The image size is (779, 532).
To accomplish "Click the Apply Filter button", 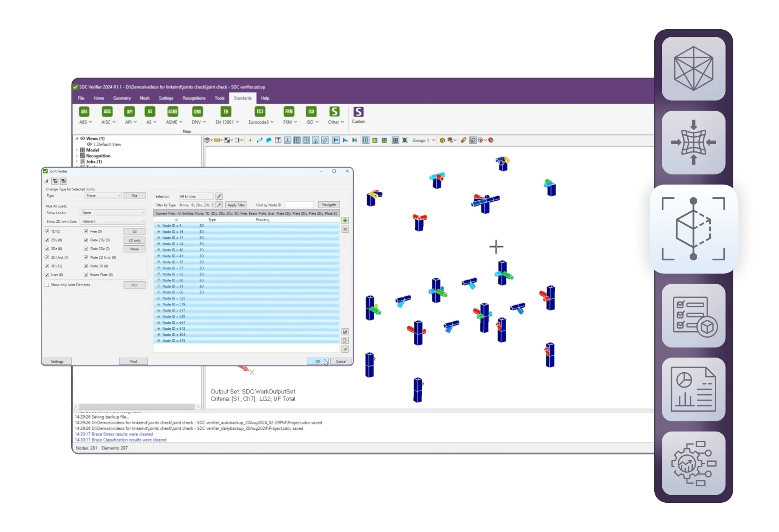I will 236,205.
